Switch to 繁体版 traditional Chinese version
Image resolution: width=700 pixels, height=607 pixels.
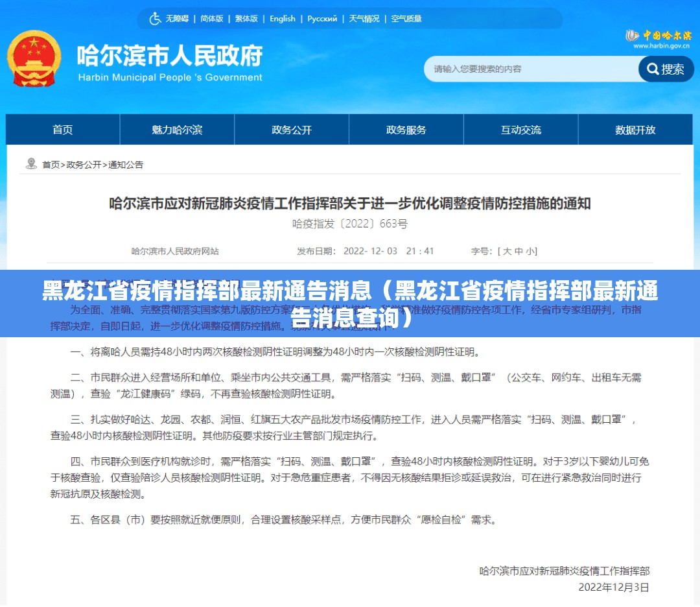(246, 19)
